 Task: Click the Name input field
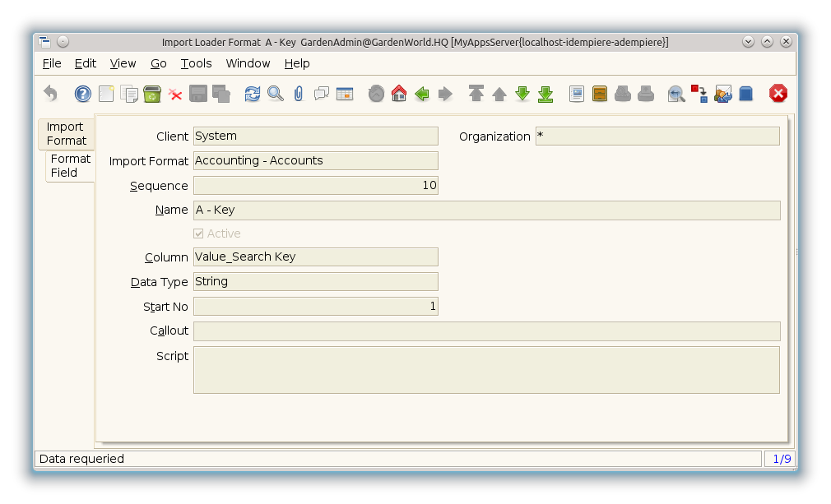[x=486, y=210]
